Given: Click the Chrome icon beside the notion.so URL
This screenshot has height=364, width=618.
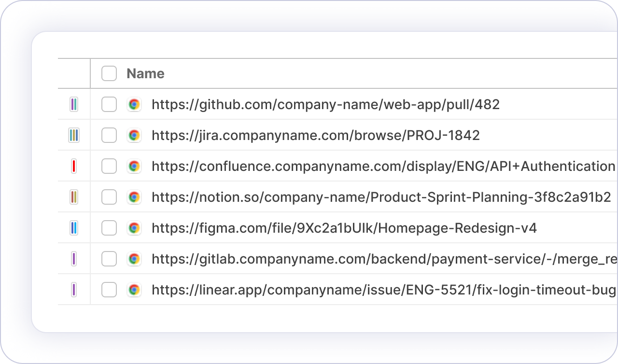Looking at the screenshot, I should (134, 197).
